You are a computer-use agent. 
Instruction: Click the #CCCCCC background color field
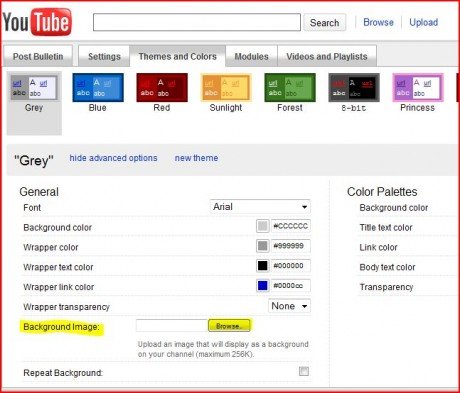tap(291, 226)
